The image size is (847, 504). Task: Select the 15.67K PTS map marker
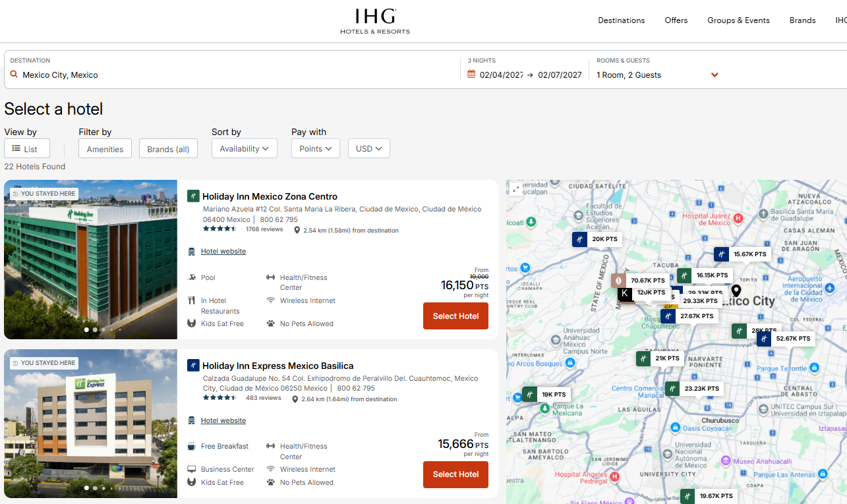[742, 254]
